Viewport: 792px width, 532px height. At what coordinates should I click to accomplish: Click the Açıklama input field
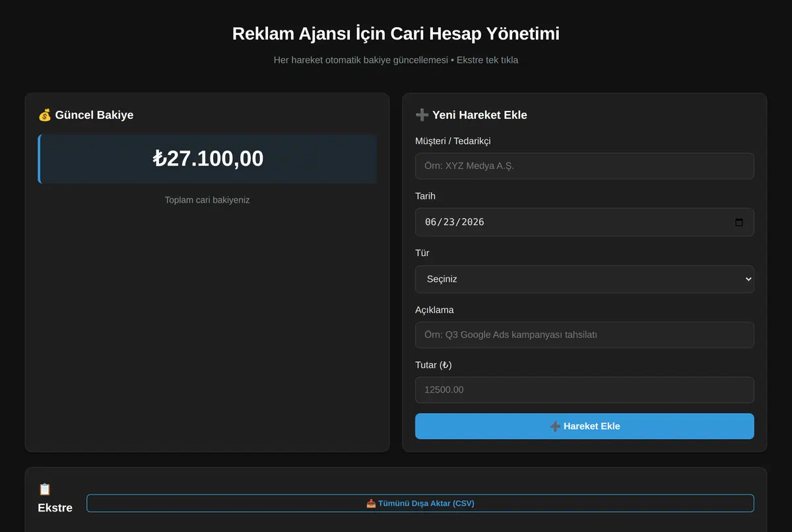click(x=584, y=335)
